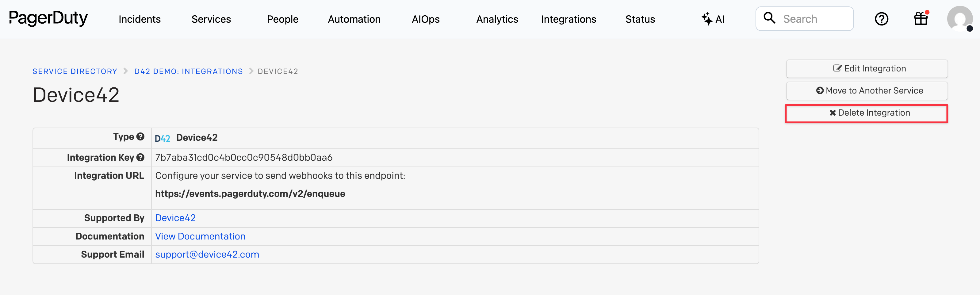Click the Type help tooltip icon
980x295 pixels.
pos(140,137)
